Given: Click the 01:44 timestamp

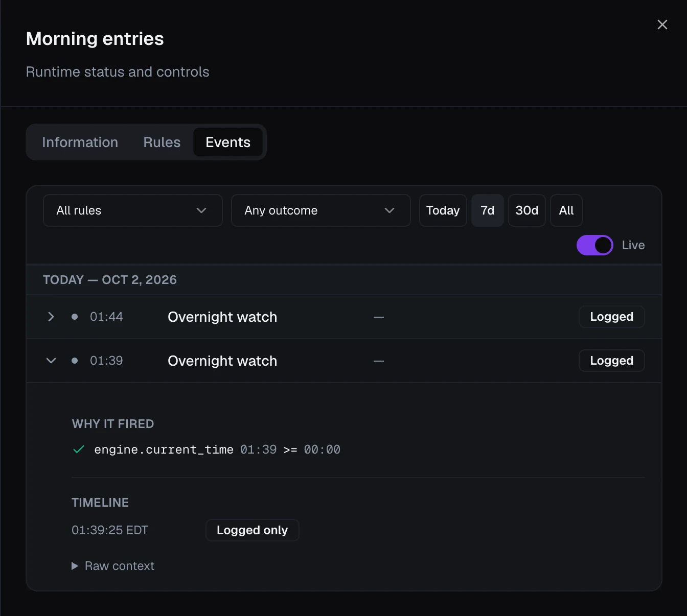Looking at the screenshot, I should (106, 317).
